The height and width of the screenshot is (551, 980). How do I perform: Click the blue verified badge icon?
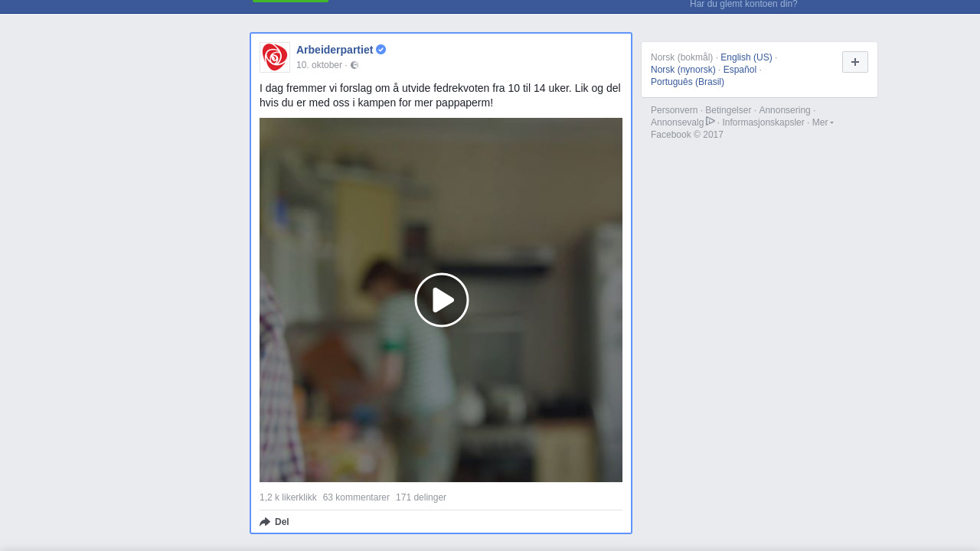pos(381,50)
